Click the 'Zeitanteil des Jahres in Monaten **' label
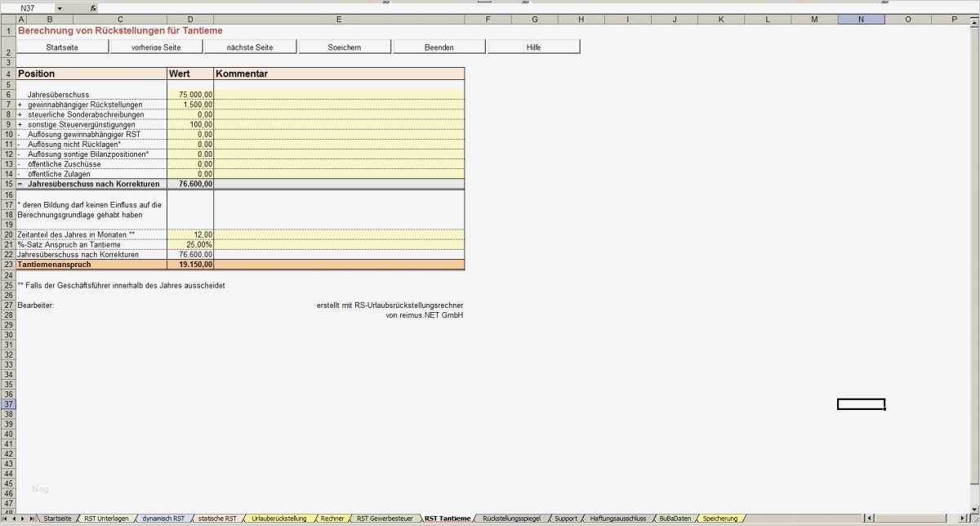The width and height of the screenshot is (980, 526). pyautogui.click(x=76, y=234)
